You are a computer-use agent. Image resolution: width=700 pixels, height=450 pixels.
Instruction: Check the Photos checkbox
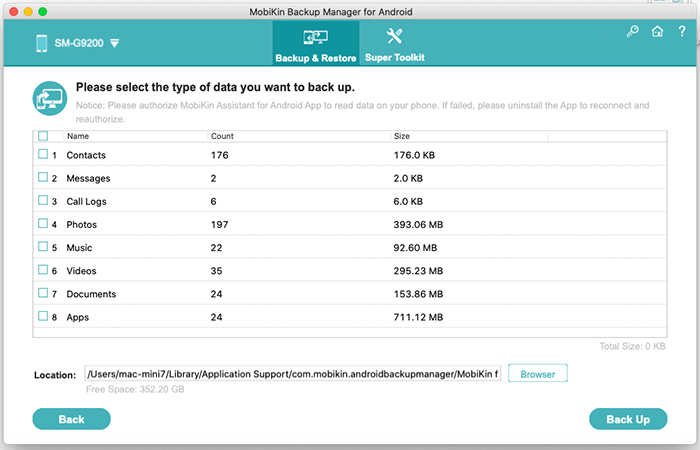click(x=43, y=223)
